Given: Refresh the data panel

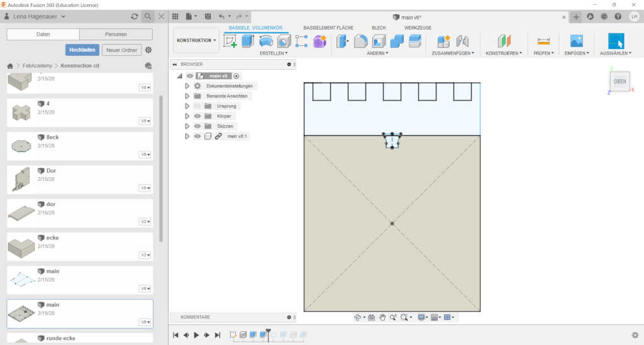Looking at the screenshot, I should pyautogui.click(x=135, y=16).
